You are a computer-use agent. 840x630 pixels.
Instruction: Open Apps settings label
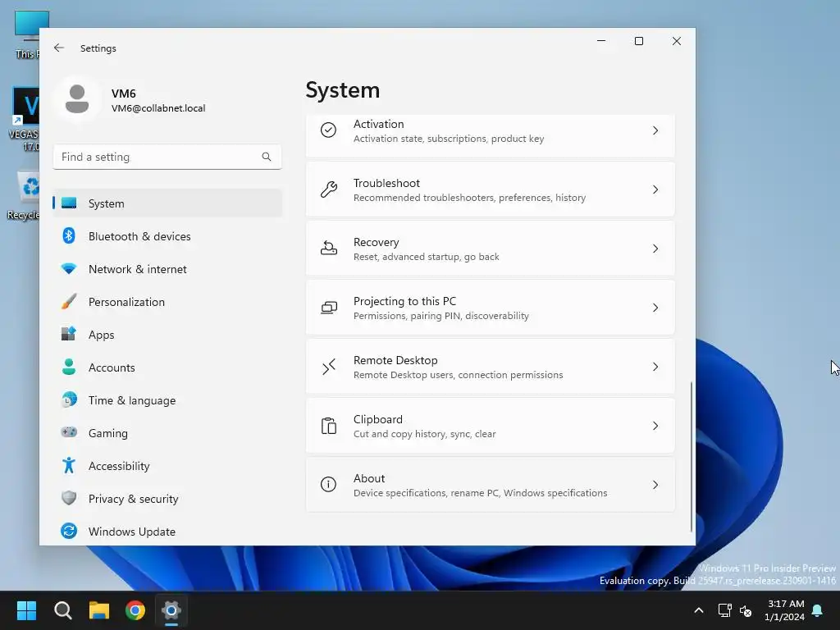101,335
